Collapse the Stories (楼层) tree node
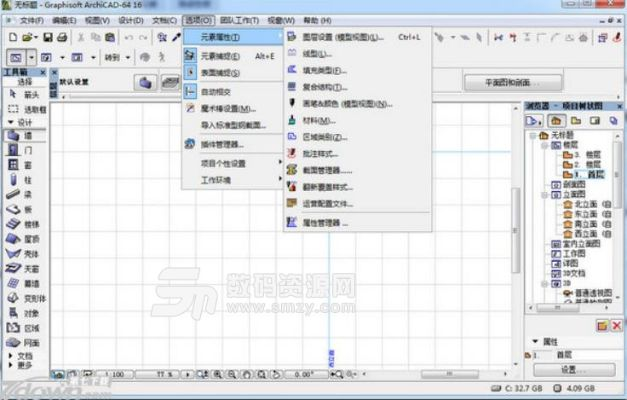This screenshot has height=400, width=627. click(544, 145)
